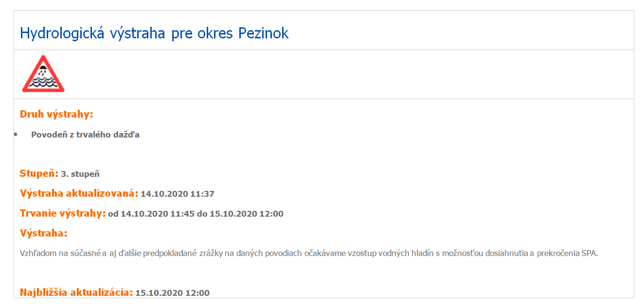Click the heading "Hydrologická výstraha pre okres Pezinok"
Viewport: 644px width, 307px height.
tap(154, 33)
